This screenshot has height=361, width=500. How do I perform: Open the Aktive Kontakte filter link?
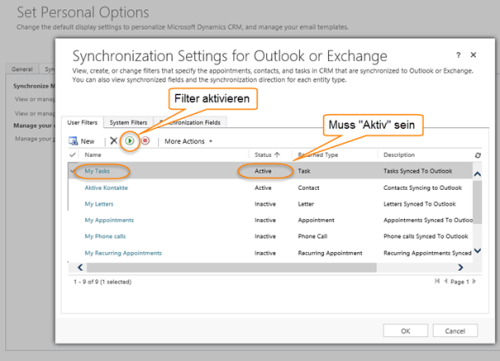coord(106,188)
